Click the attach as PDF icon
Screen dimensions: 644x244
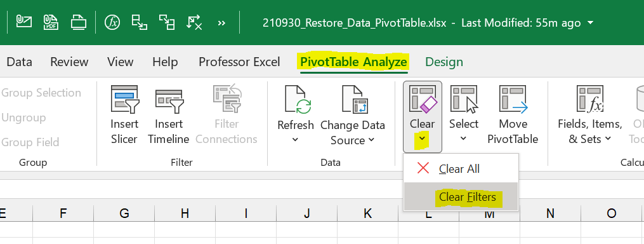pos(51,22)
